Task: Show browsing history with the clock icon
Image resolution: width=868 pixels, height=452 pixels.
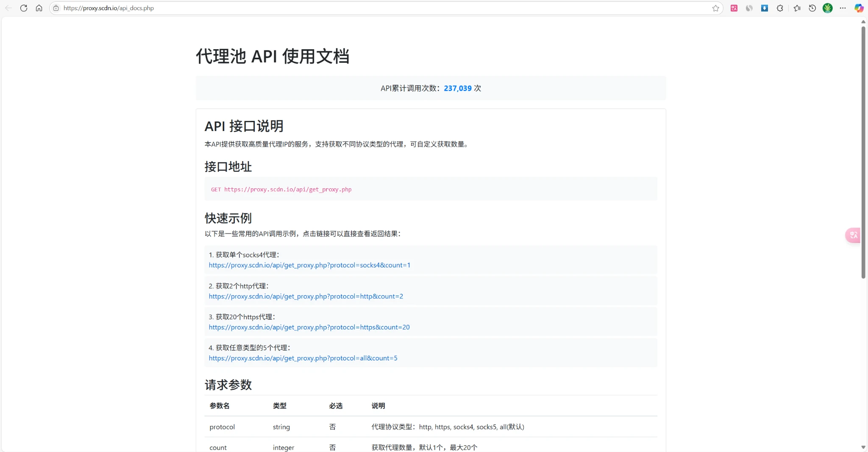Action: coord(812,8)
